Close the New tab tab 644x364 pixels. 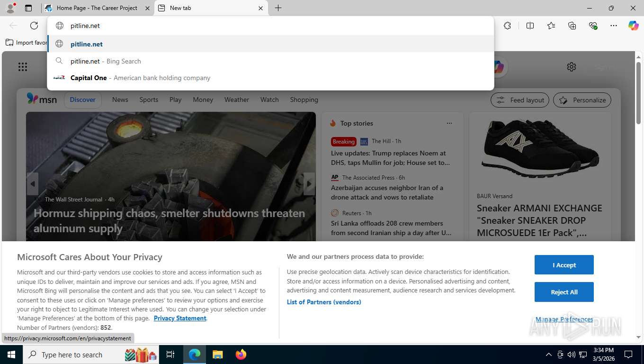(x=260, y=8)
